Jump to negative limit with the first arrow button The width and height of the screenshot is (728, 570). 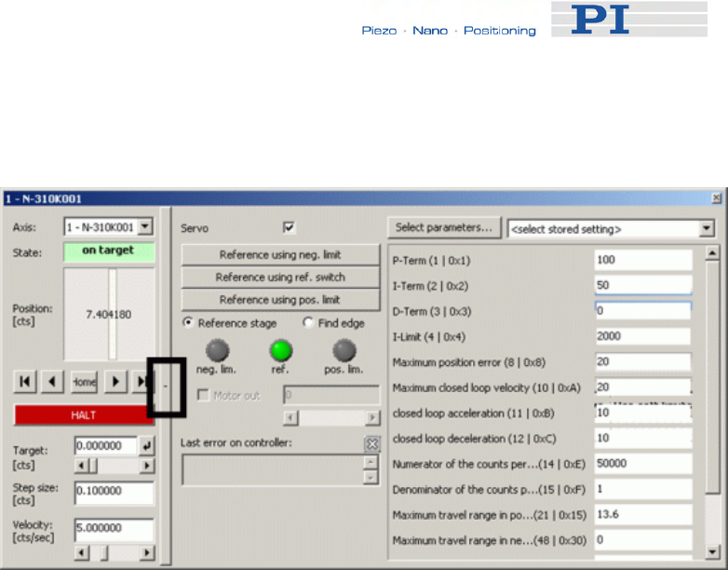coord(24,382)
